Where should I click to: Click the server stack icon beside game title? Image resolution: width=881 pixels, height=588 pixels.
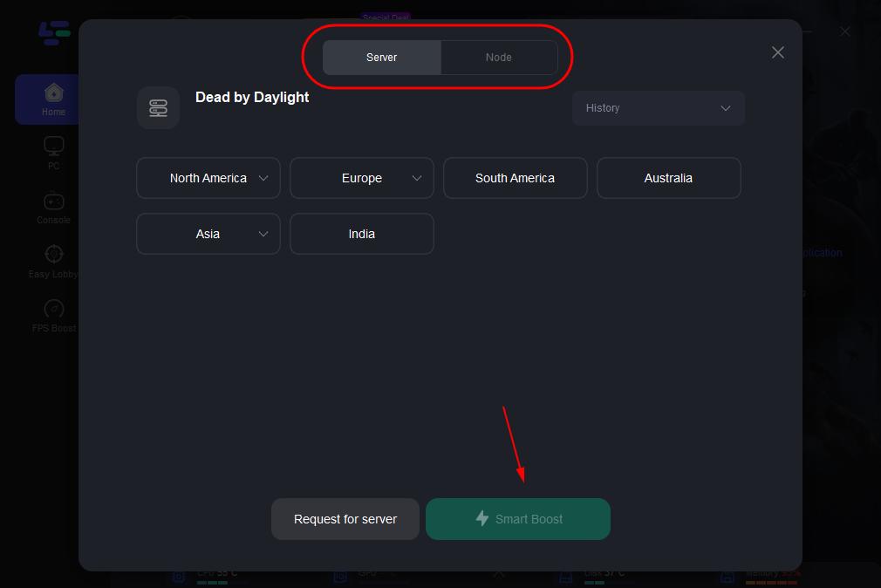pos(158,108)
